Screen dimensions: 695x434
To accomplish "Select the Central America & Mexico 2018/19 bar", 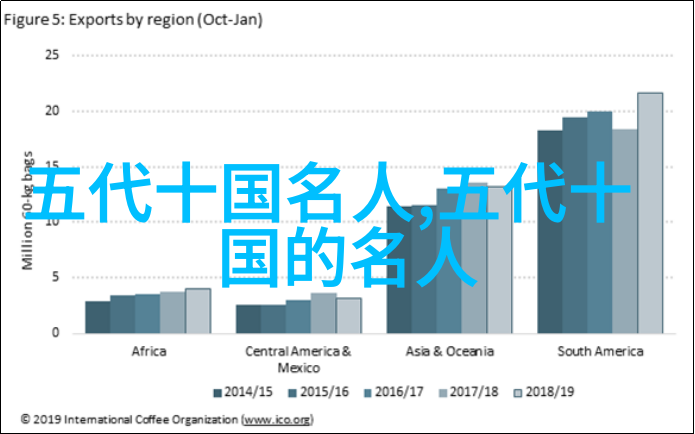I will [x=349, y=316].
